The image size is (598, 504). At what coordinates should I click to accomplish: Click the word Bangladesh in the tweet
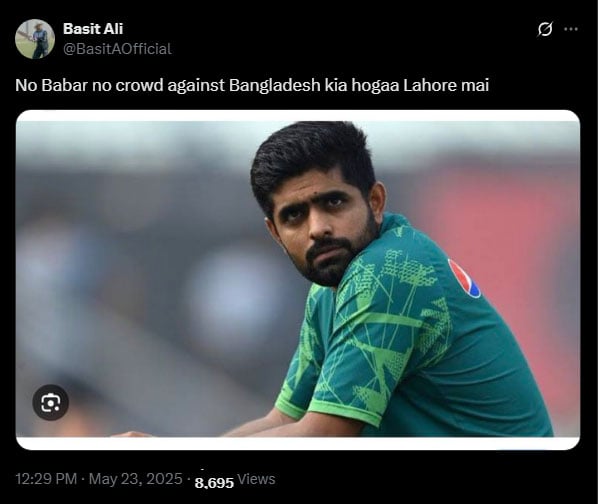point(275,85)
